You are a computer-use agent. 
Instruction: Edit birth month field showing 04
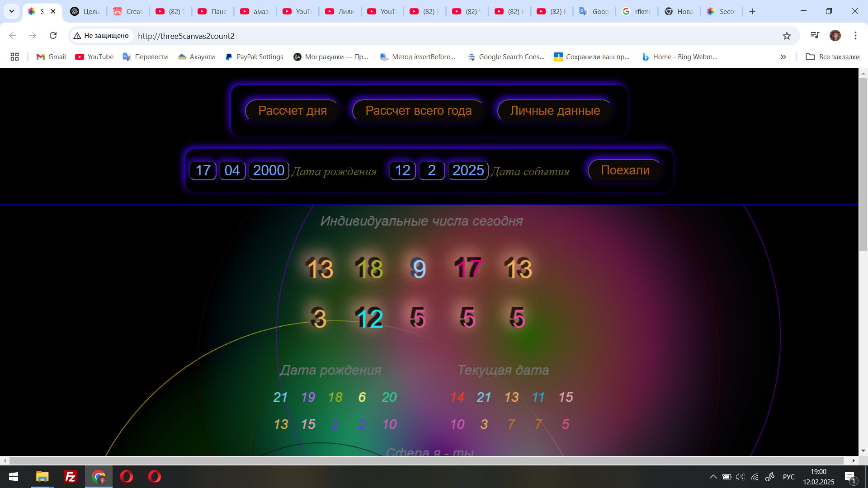(232, 170)
